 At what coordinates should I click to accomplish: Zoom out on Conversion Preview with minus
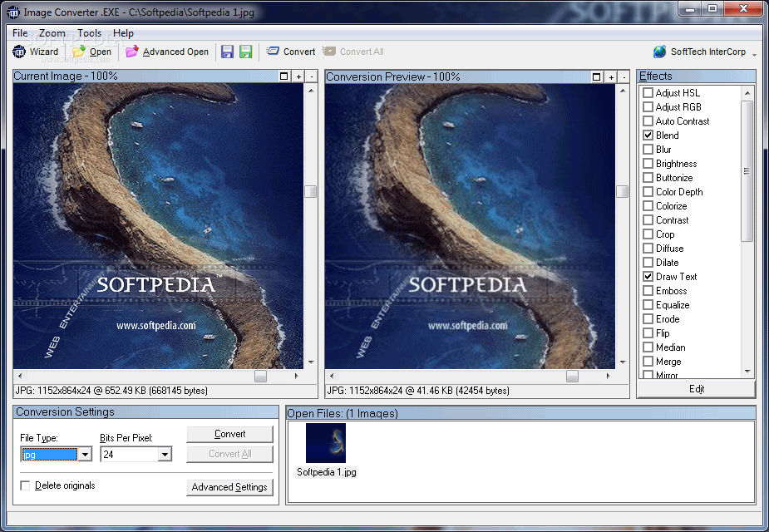pos(624,76)
